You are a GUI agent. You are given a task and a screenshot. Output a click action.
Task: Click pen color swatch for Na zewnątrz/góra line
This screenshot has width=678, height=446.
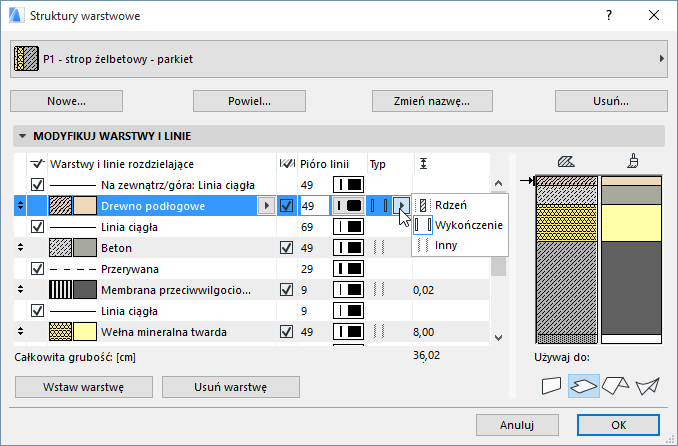pyautogui.click(x=348, y=185)
